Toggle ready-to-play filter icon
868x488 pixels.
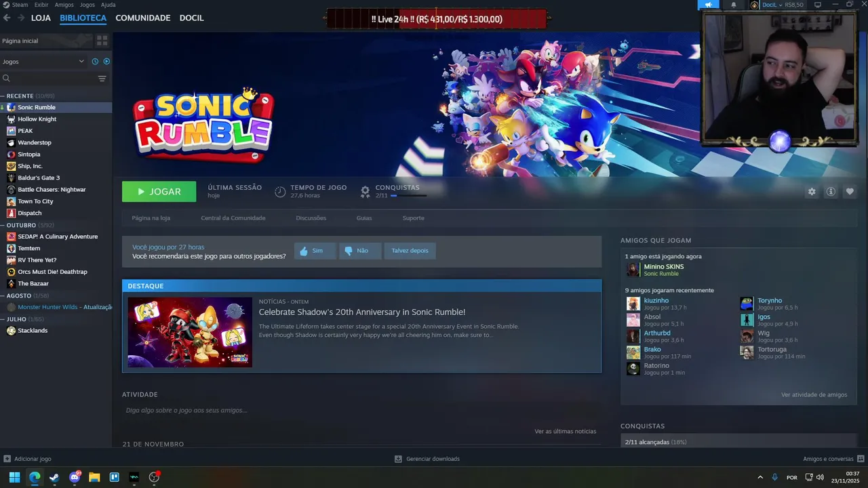(106, 61)
